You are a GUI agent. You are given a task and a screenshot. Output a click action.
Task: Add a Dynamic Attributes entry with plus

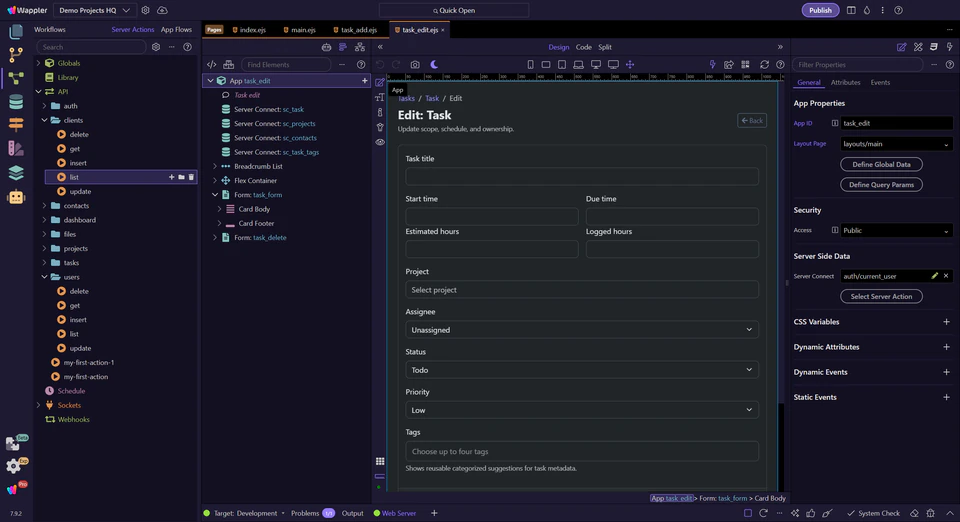[x=946, y=347]
